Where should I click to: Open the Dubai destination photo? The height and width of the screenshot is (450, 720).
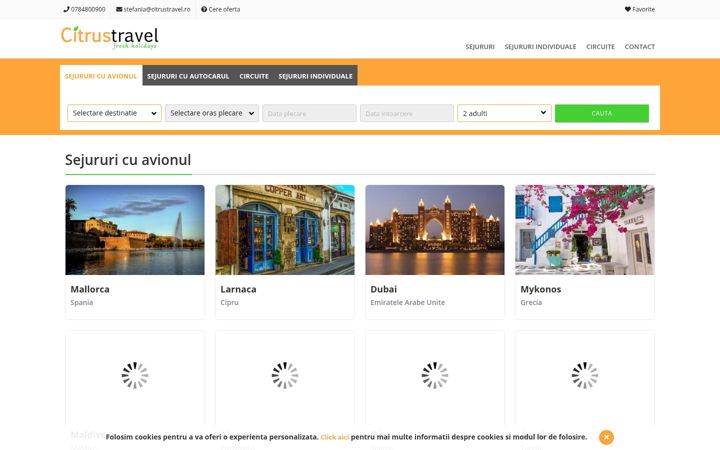point(435,230)
